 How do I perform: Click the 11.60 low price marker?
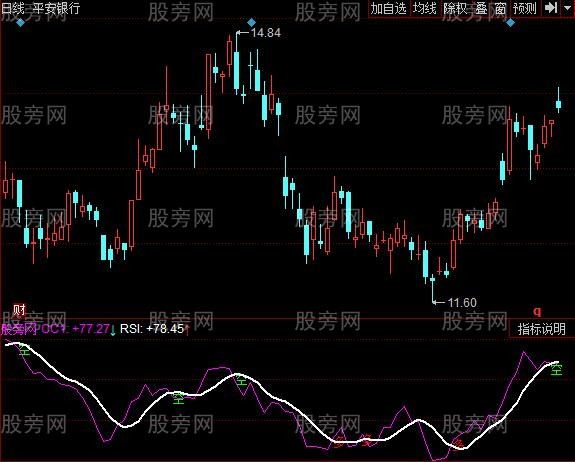(x=462, y=302)
